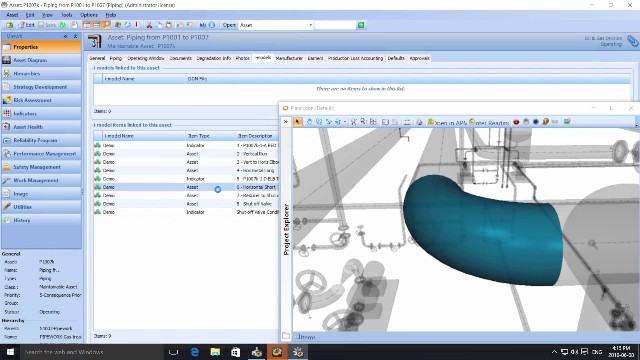The image size is (640, 360).
Task: Open the Asset Health view
Action: (41, 127)
